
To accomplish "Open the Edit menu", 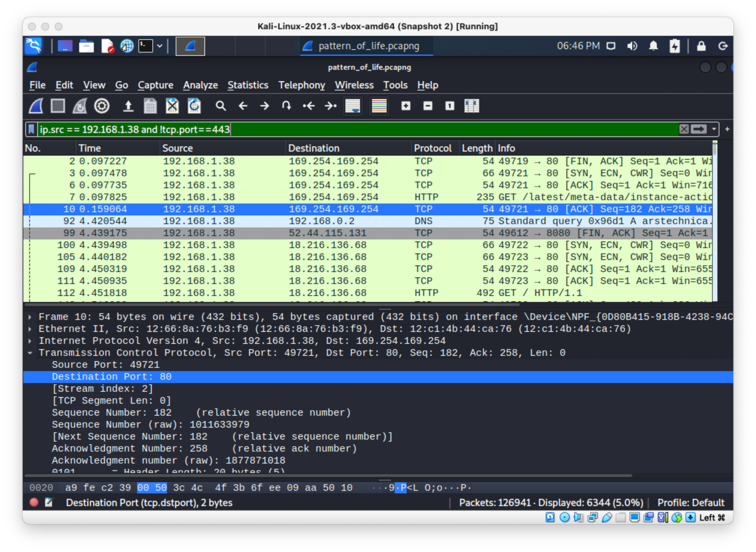I will pyautogui.click(x=64, y=85).
